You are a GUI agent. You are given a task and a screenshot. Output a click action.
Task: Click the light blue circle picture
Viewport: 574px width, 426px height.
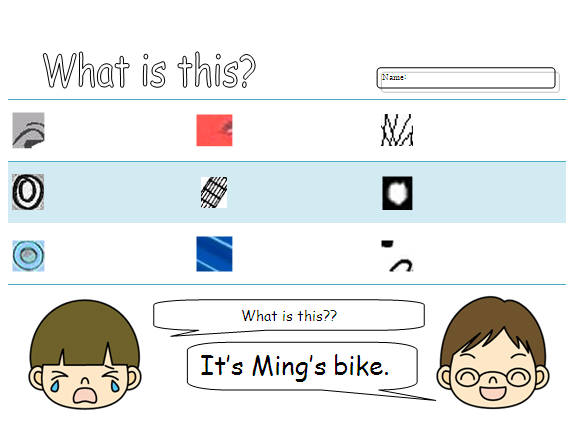point(28,256)
